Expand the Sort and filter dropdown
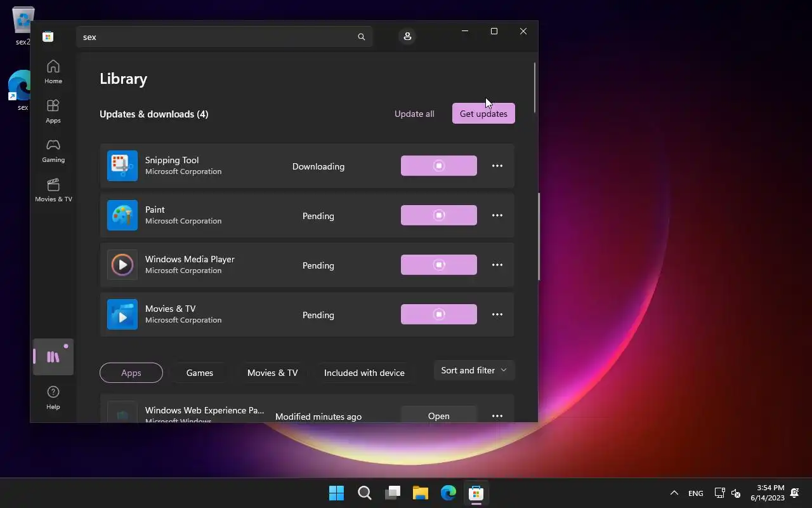 tap(474, 370)
